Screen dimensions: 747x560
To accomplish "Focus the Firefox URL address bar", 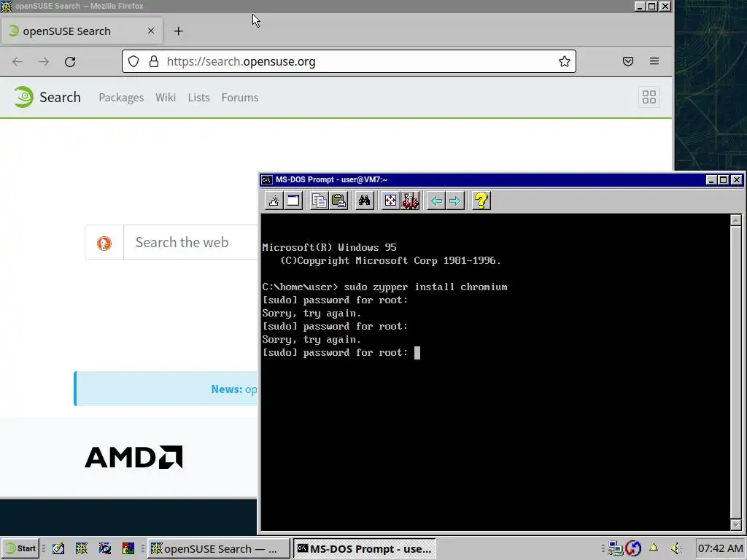I will pyautogui.click(x=349, y=61).
